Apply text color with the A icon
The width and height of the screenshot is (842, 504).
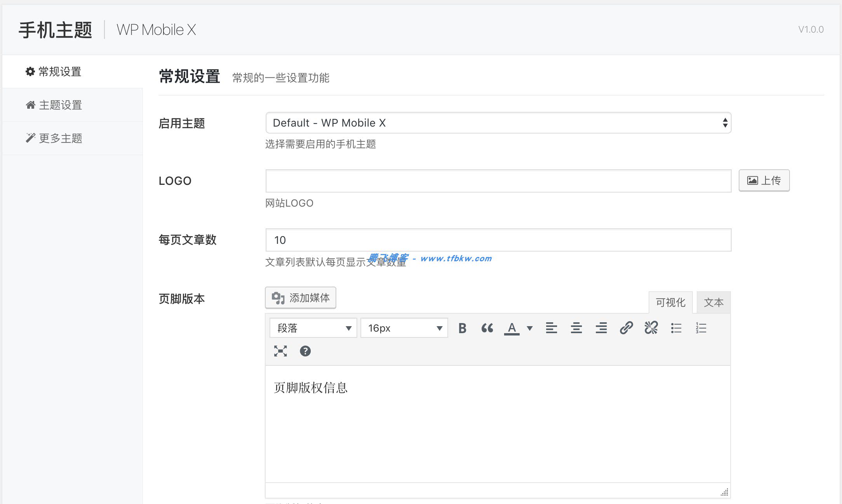pyautogui.click(x=512, y=328)
